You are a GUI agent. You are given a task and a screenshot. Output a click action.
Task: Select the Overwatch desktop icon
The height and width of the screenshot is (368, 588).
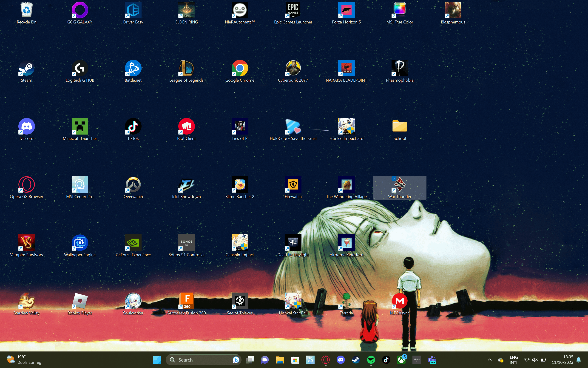click(133, 187)
